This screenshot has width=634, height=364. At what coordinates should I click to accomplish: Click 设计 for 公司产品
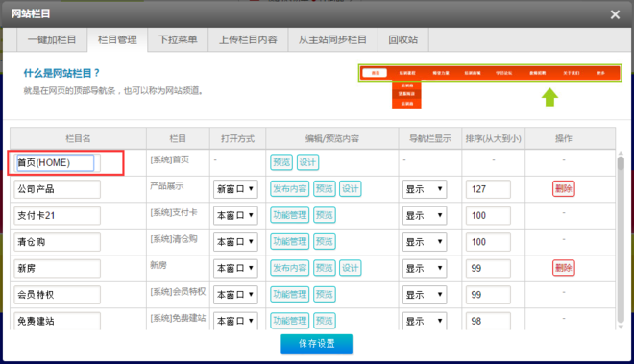pyautogui.click(x=351, y=188)
